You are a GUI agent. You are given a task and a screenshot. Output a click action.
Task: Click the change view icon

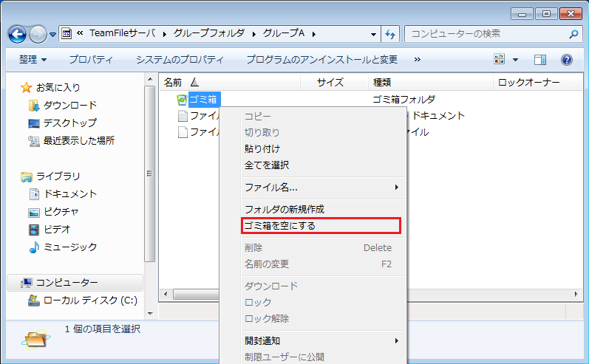500,59
